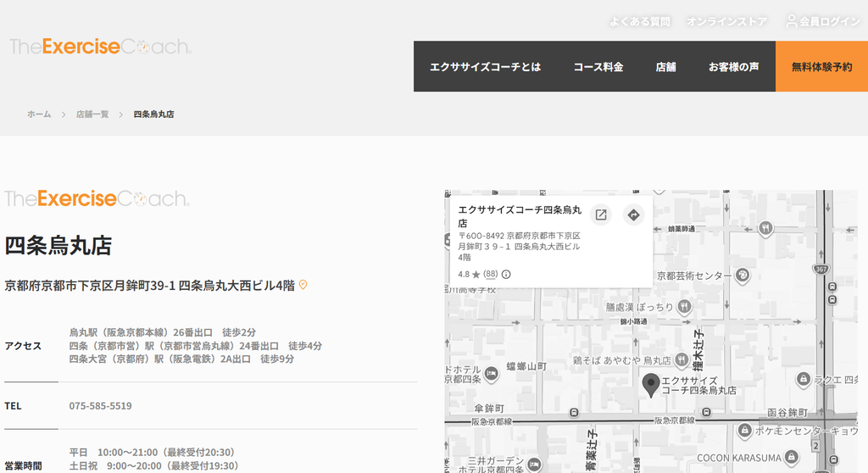868x473 pixels.
Task: Click ポケモンセンター shopping pin on map
Action: pos(744,431)
